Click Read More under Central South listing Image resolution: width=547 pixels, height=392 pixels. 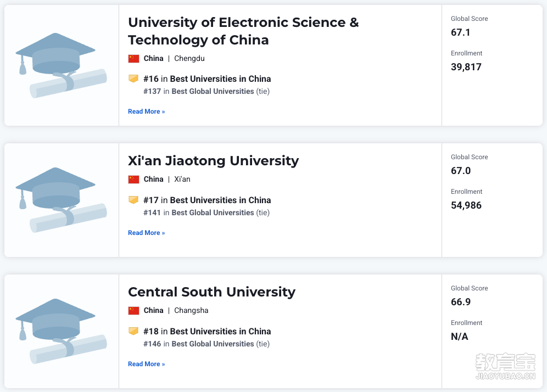(147, 364)
